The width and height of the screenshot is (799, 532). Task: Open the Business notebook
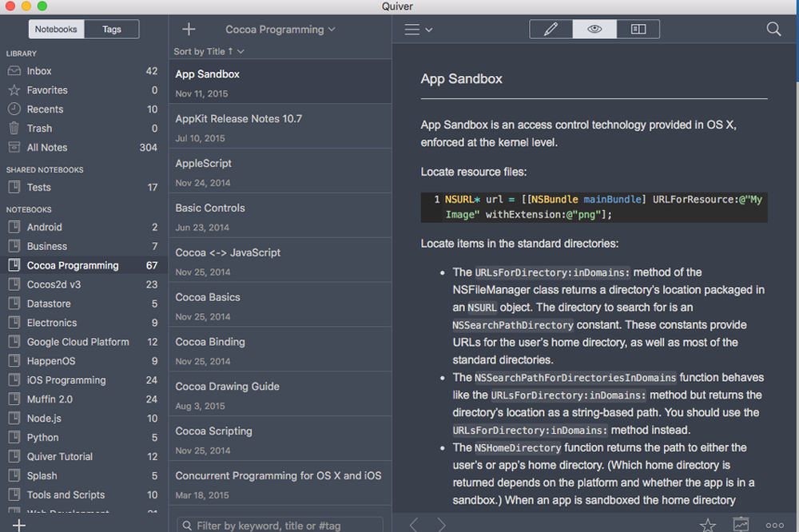tap(84, 246)
